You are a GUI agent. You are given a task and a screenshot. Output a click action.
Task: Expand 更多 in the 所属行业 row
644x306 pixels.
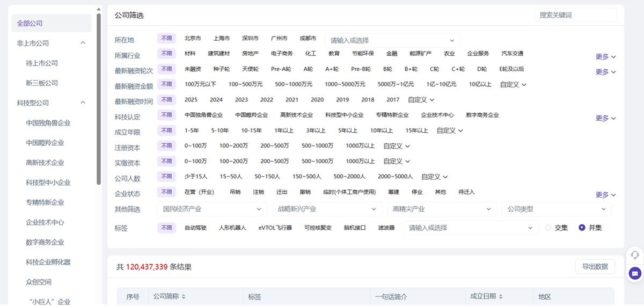tap(605, 56)
